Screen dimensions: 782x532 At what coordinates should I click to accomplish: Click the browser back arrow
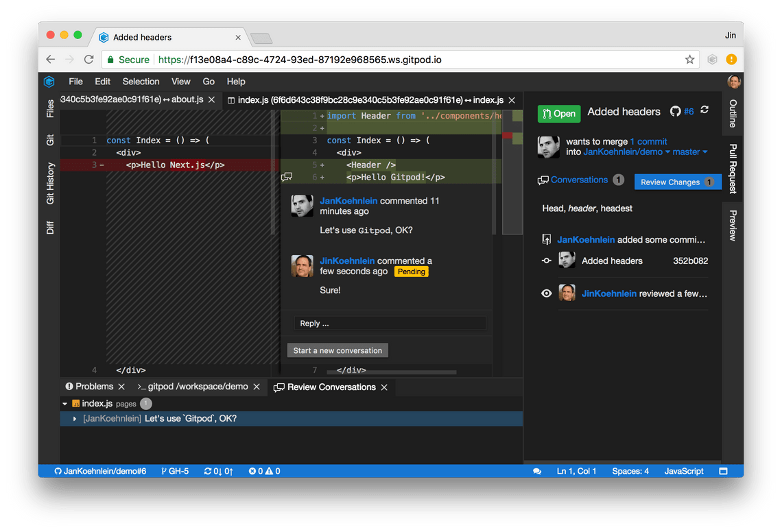(x=50, y=60)
